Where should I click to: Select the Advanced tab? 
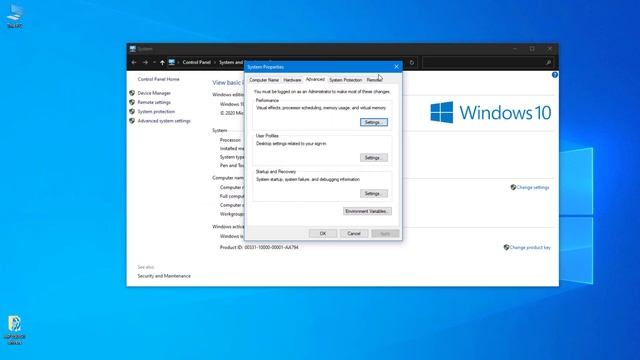(315, 80)
